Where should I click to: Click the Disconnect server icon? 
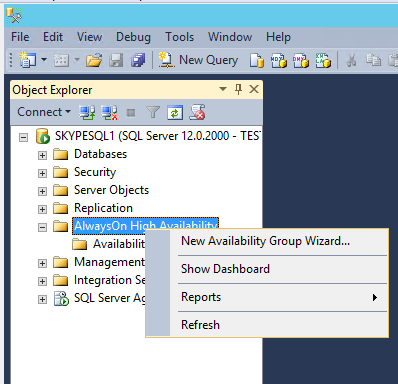click(x=109, y=112)
